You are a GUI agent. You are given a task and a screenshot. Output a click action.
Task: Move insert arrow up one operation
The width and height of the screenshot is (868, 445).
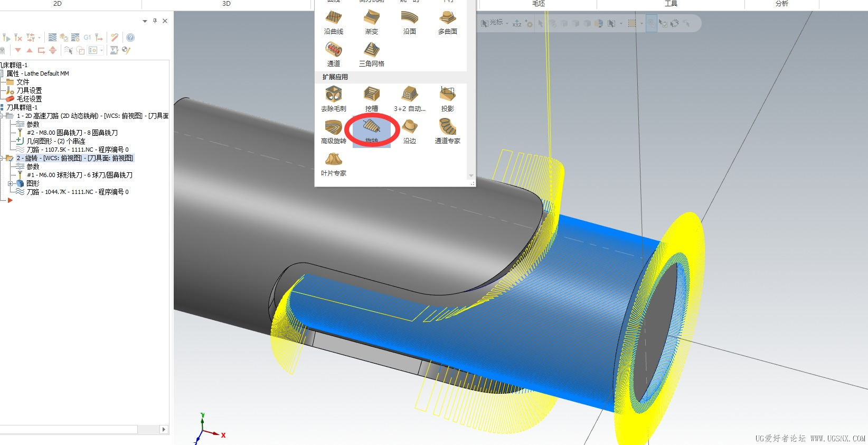(x=30, y=50)
